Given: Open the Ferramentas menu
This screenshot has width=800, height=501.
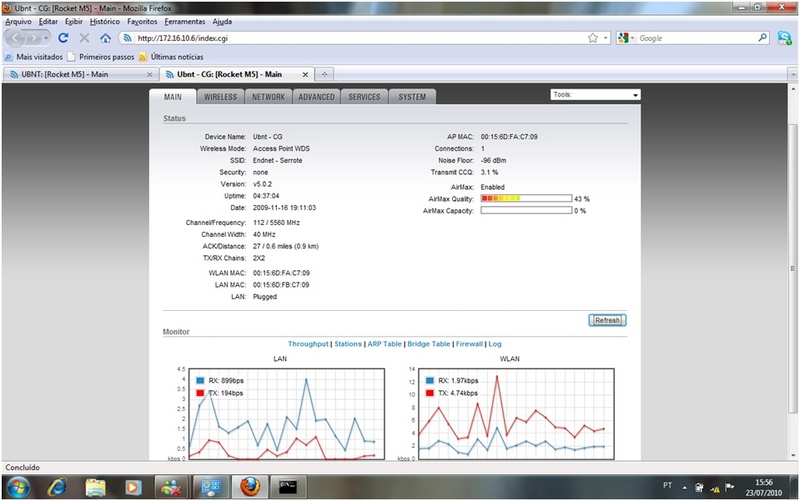Looking at the screenshot, I should 185,21.
